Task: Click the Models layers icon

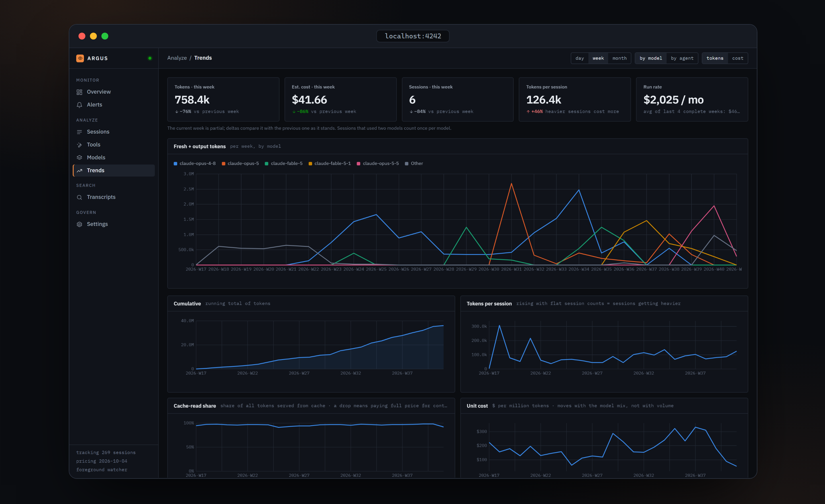Action: (79, 157)
